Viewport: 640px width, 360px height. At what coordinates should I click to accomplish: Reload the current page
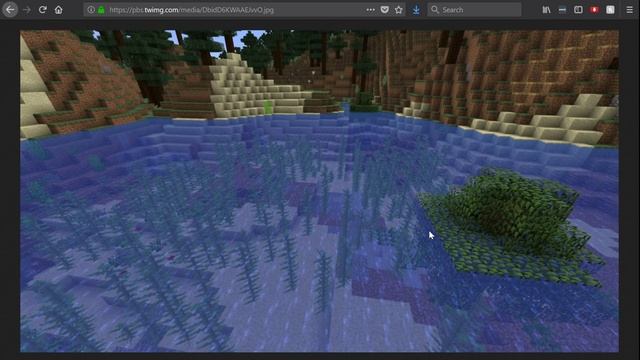coord(42,10)
